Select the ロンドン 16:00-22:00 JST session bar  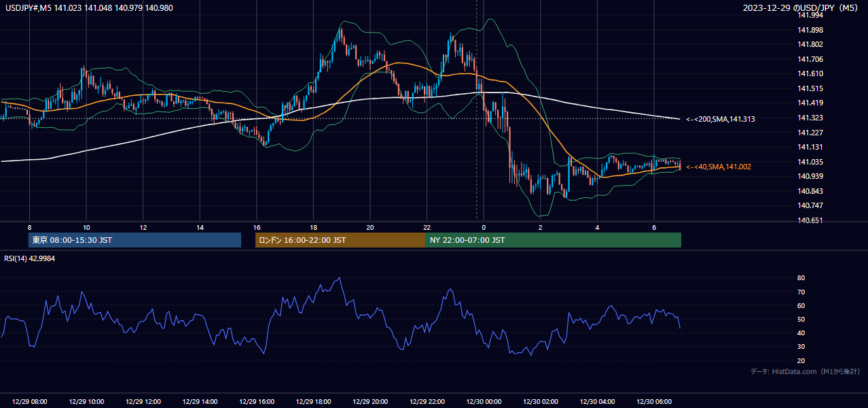pyautogui.click(x=340, y=240)
